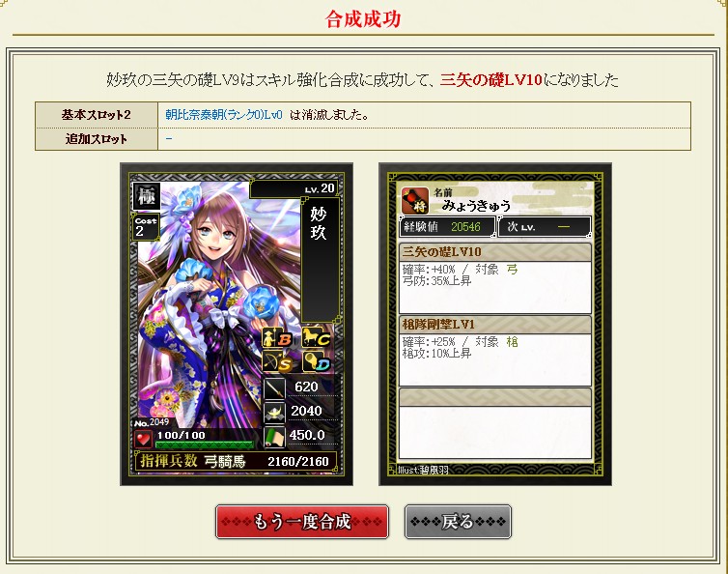Click the Cost 2 badge on card

click(146, 226)
